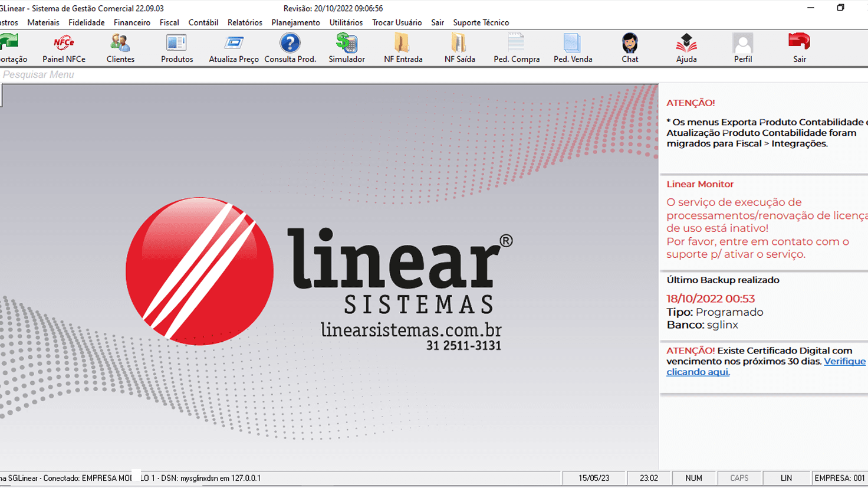This screenshot has width=868, height=488.
Task: Click the Banco: sglinx text
Action: [x=702, y=325]
